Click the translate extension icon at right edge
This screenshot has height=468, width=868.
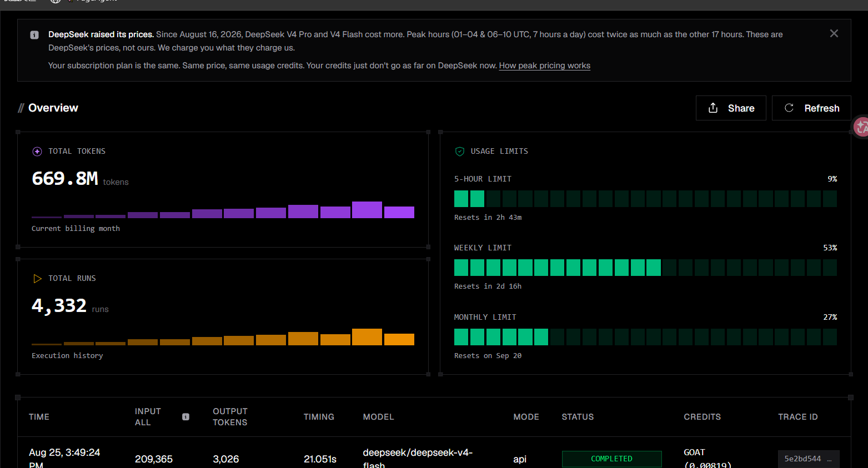click(x=861, y=127)
